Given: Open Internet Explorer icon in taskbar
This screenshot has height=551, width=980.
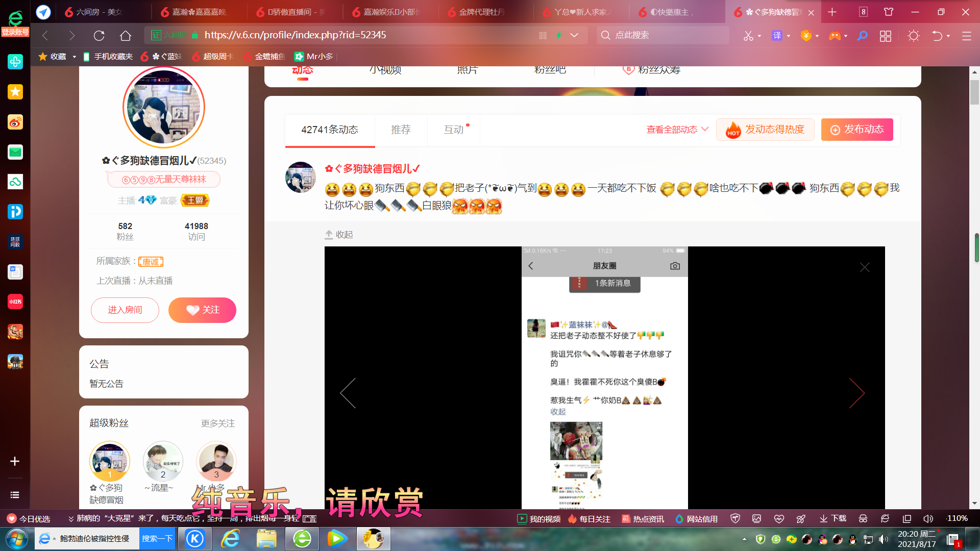Looking at the screenshot, I should 231,539.
